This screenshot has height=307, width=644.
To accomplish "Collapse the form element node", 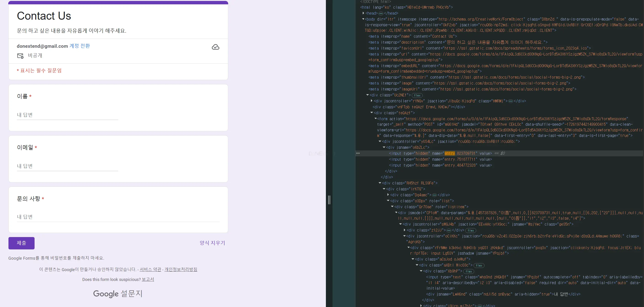I will [x=375, y=119].
